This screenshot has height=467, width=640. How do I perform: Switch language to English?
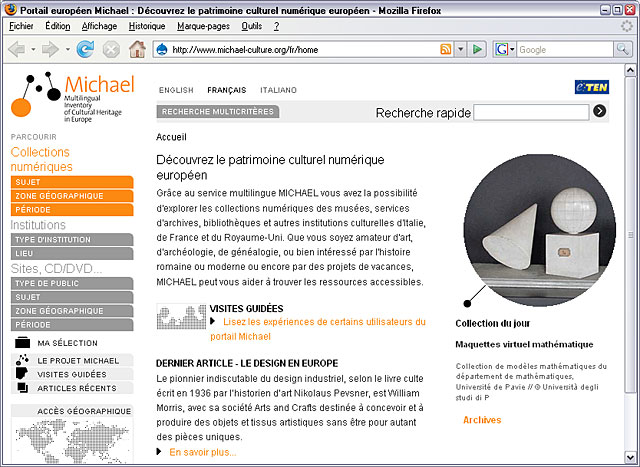(x=176, y=90)
